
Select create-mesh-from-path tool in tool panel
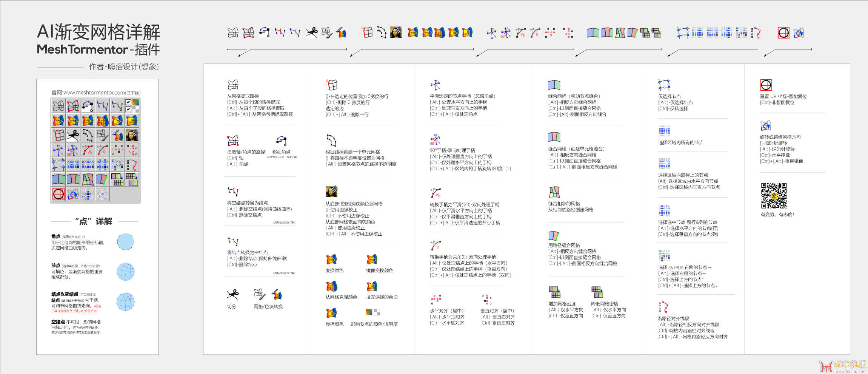click(x=88, y=135)
